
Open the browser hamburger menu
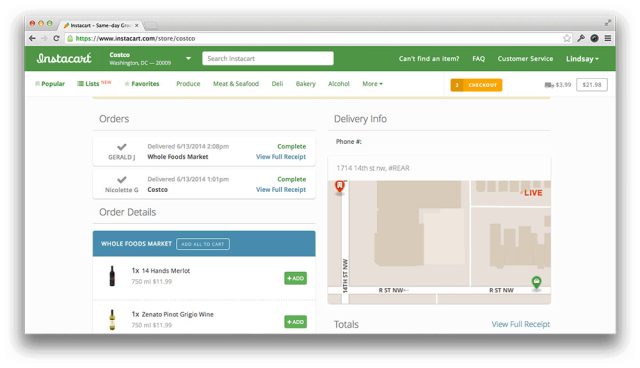click(608, 38)
